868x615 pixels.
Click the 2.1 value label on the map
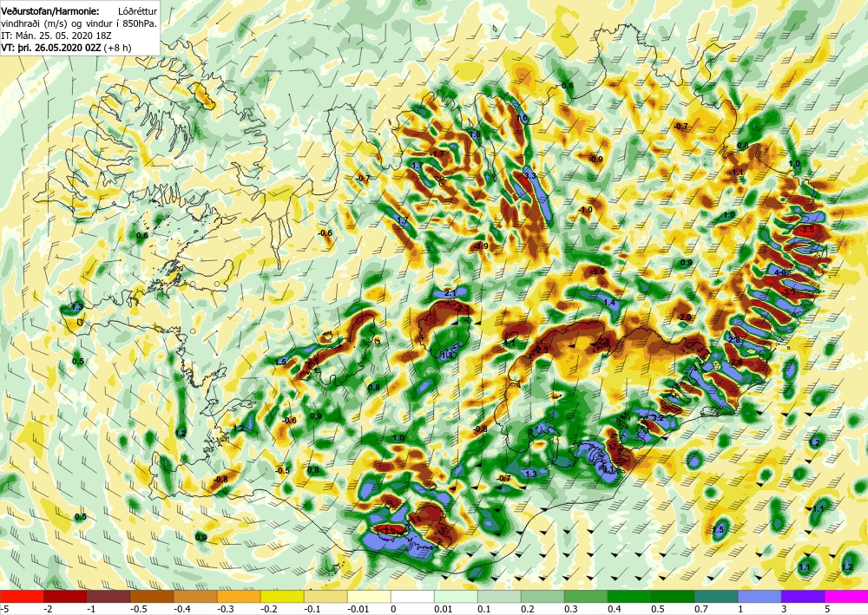point(450,293)
